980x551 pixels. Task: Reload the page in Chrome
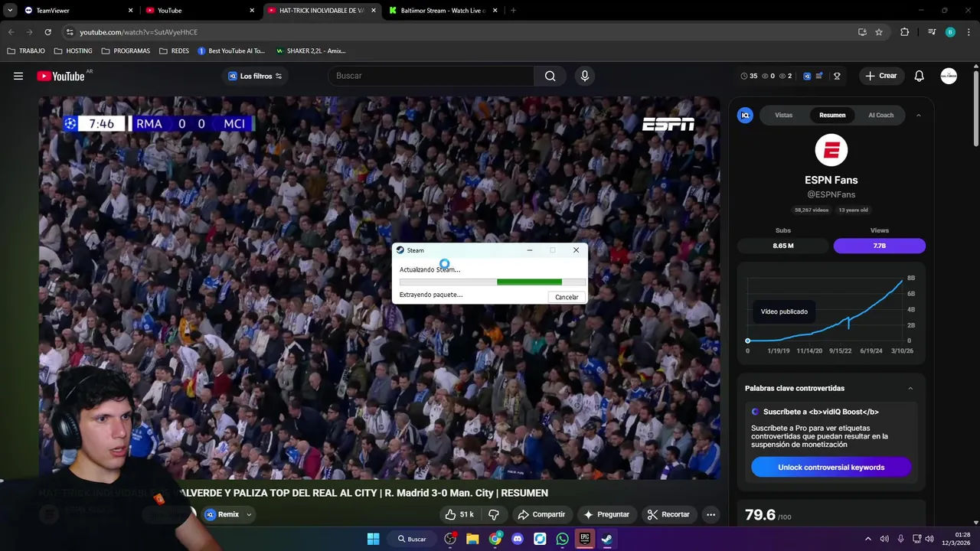[x=47, y=32]
